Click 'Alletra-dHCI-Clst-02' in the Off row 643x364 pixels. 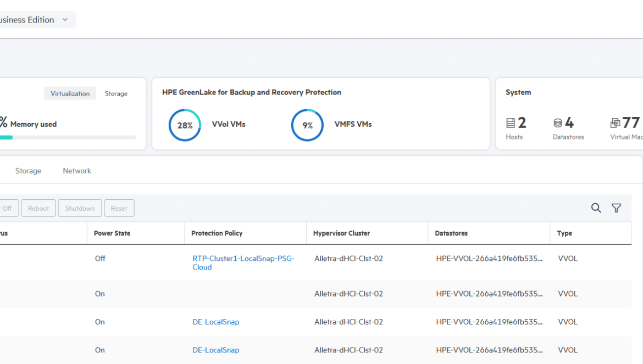(x=348, y=259)
